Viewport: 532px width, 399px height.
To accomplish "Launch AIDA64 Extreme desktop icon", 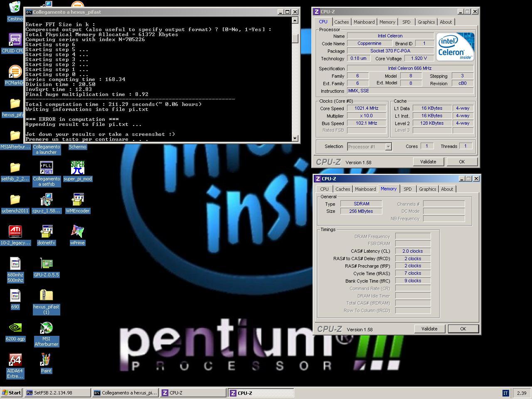I will [15, 360].
